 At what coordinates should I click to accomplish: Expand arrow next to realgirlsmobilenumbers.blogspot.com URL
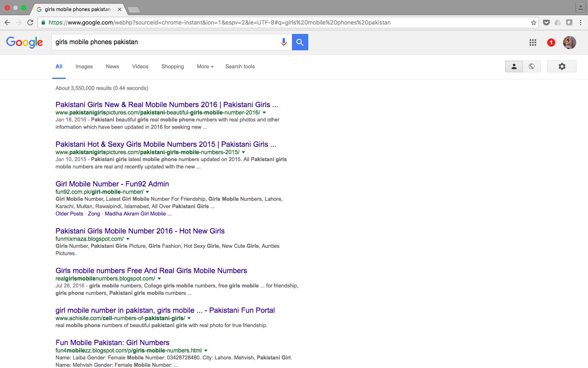click(159, 278)
